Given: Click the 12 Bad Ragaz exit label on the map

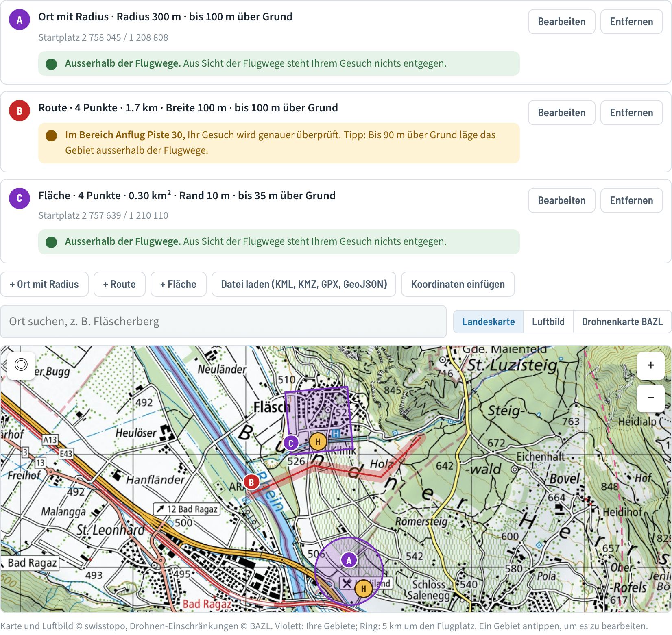Looking at the screenshot, I should click(187, 509).
